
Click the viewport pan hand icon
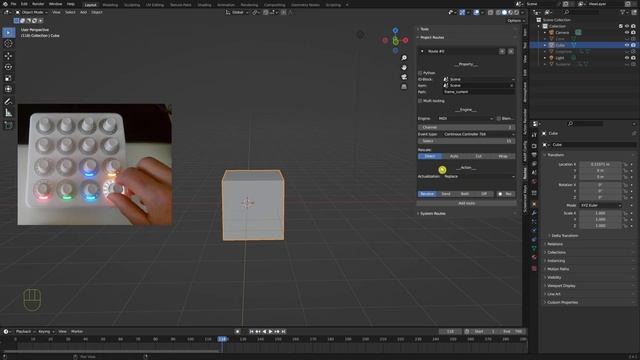tap(404, 67)
